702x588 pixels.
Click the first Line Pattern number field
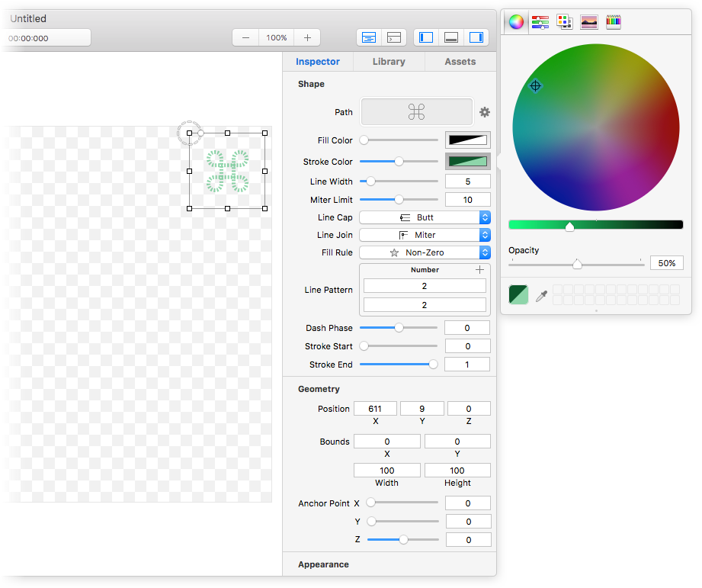click(425, 286)
